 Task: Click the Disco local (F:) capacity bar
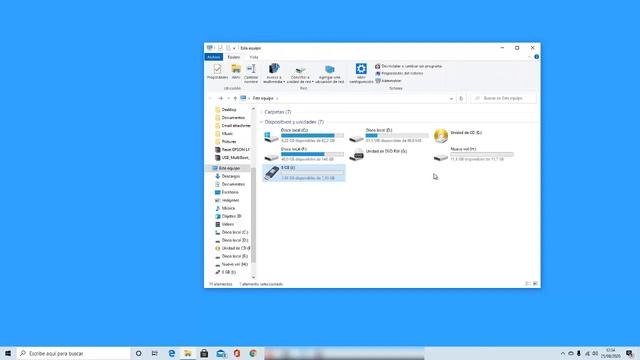[312, 154]
